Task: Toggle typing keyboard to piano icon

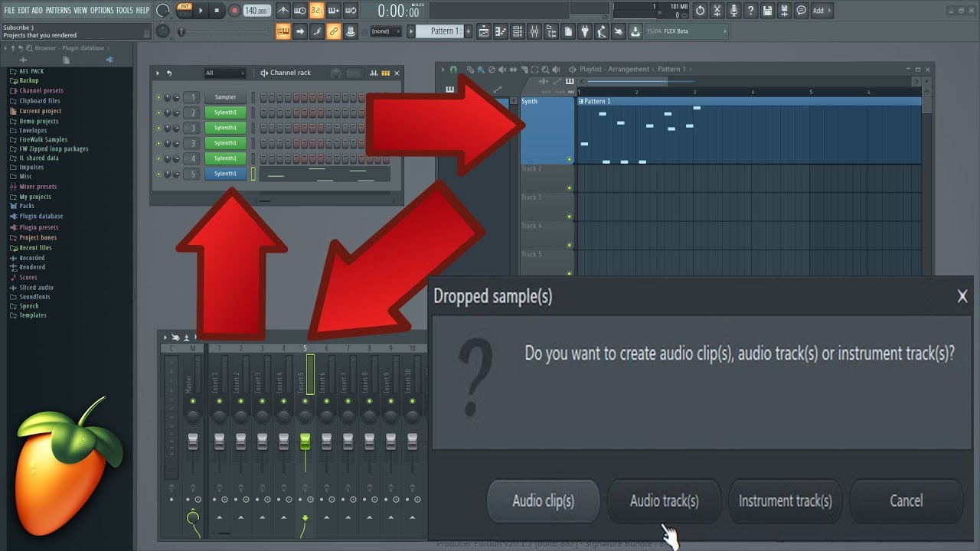Action: coord(283,31)
